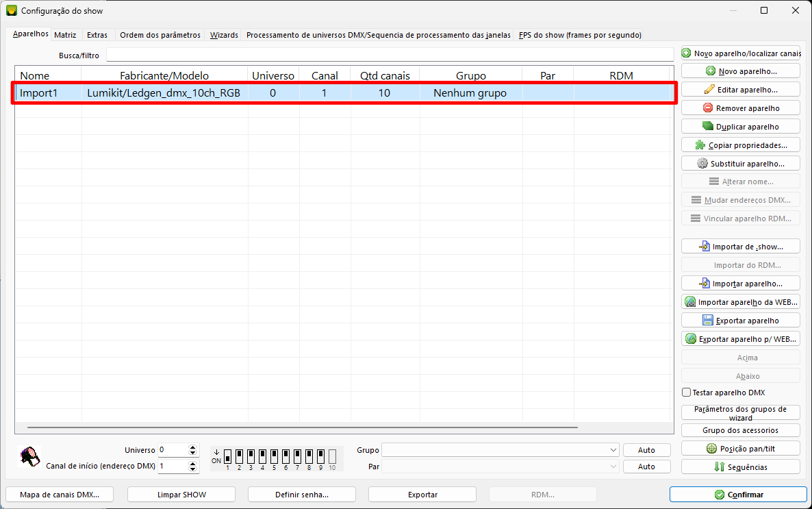Click the red Remover aparelho icon
Screen dimensions: 812x509
[x=708, y=108]
